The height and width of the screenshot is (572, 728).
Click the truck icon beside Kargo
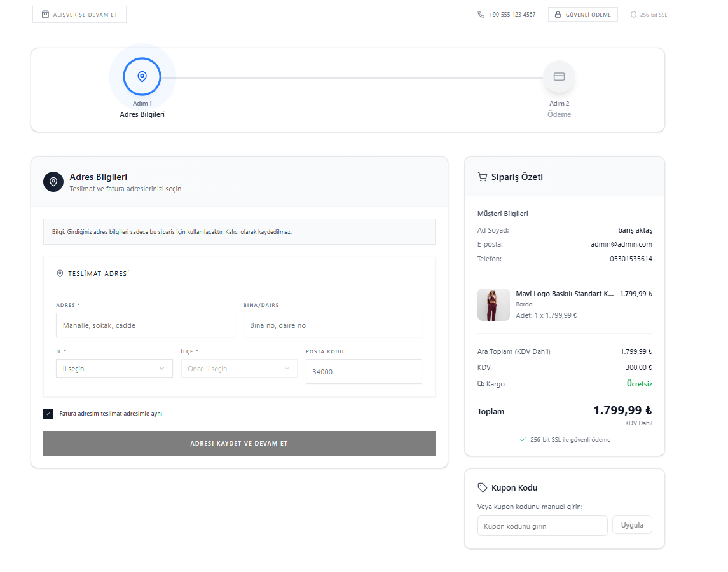coord(481,384)
